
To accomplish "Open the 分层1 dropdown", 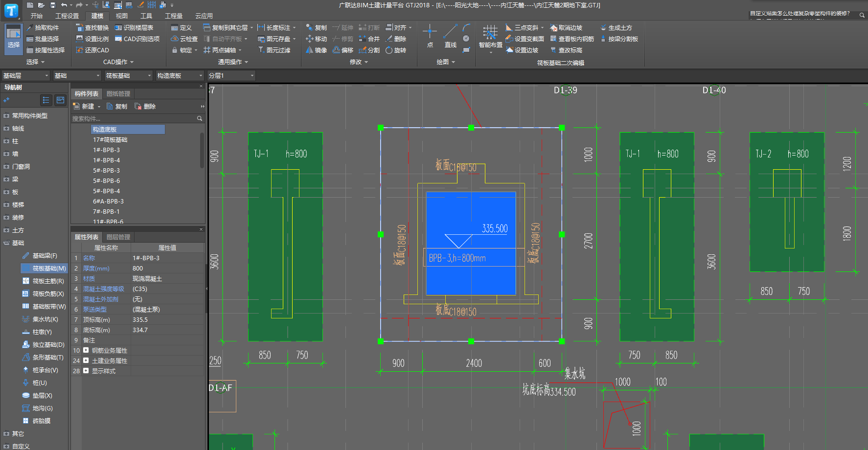I will pos(231,76).
